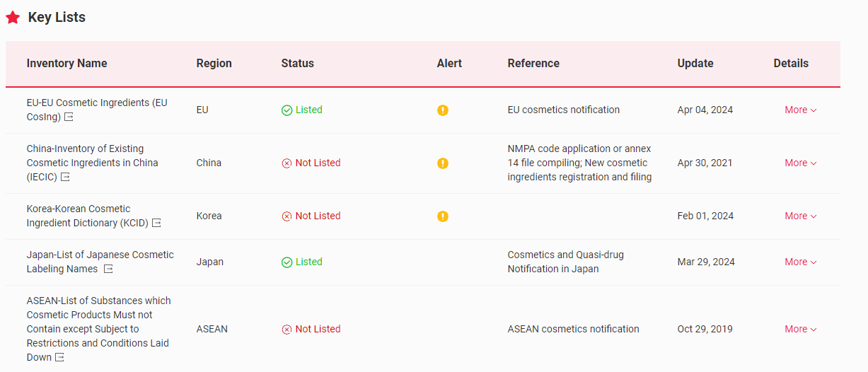Image resolution: width=868 pixels, height=372 pixels.
Task: Open the Korea-Korean Cosmetic Ingredient Dictionary link
Action: (79, 209)
